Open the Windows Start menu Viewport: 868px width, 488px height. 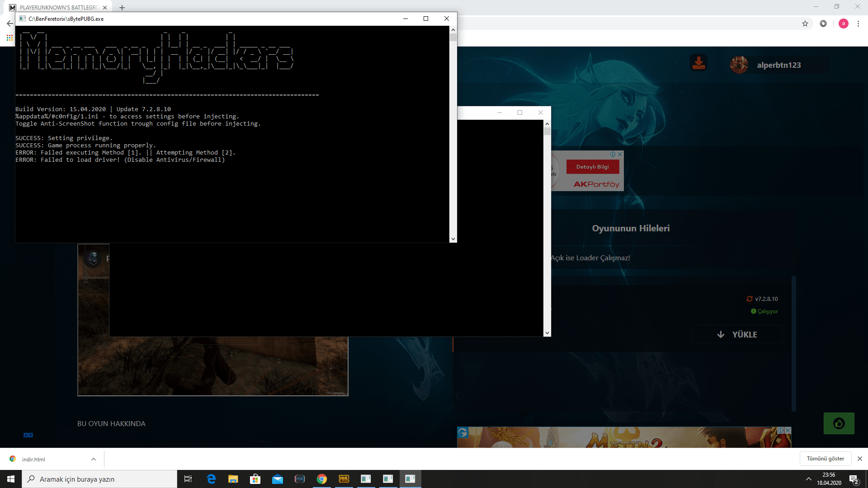tap(11, 479)
